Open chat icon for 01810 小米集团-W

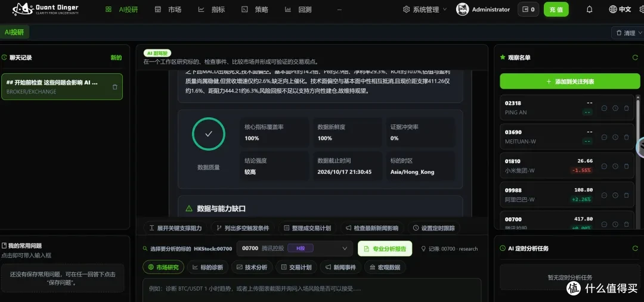pyautogui.click(x=604, y=166)
